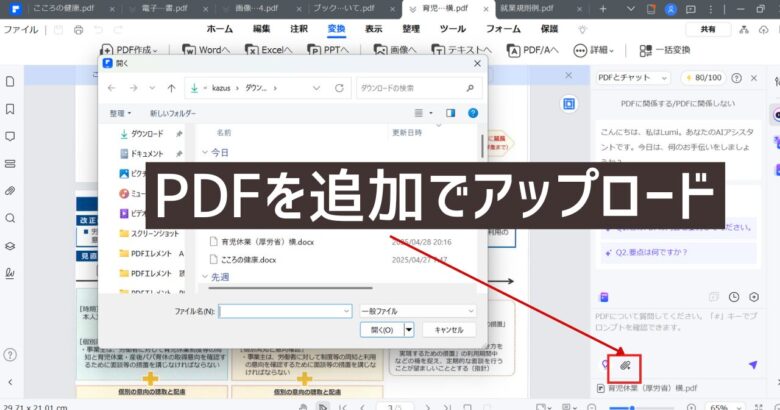Screen dimensions: 780x410
Task: Click the 共有 button
Action: coord(708,29)
